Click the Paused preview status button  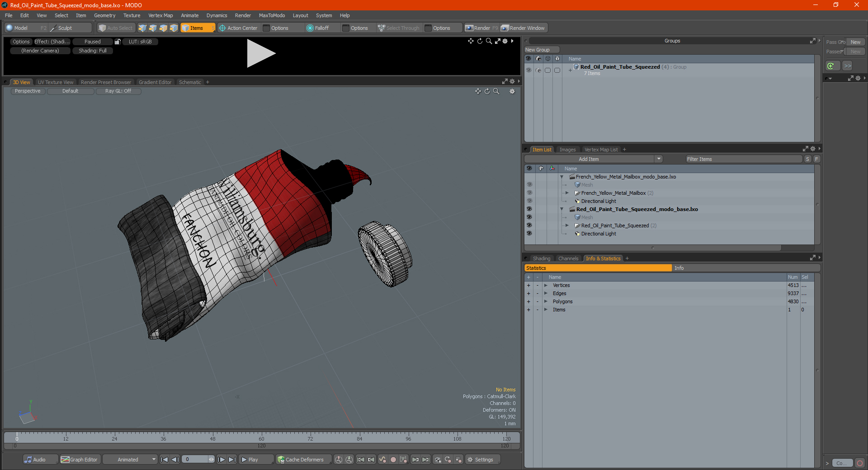pyautogui.click(x=93, y=42)
